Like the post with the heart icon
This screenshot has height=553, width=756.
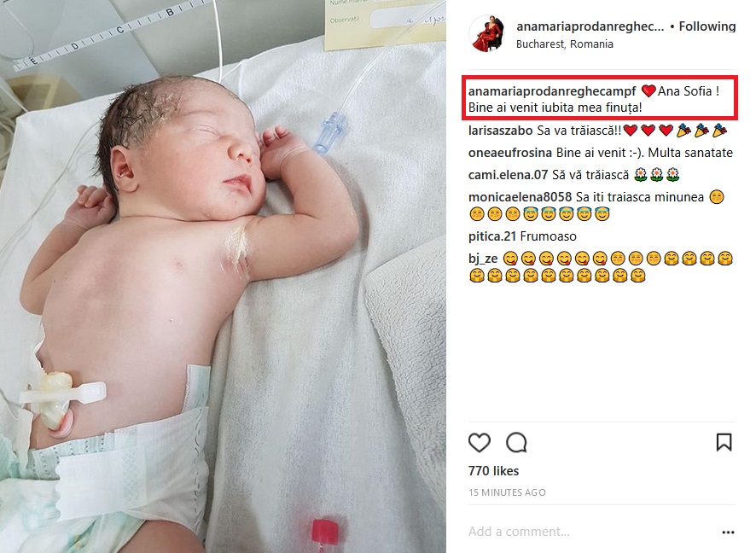(x=480, y=442)
